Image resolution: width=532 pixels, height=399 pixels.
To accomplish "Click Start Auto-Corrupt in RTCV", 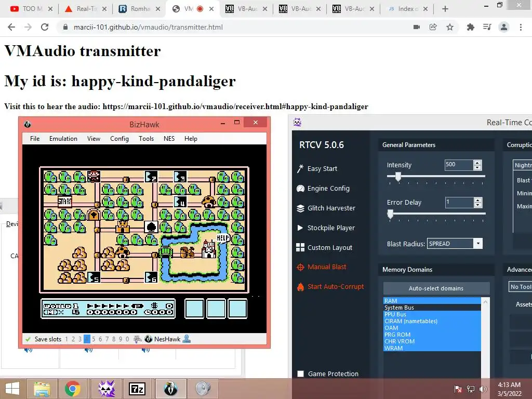I will coord(330,287).
